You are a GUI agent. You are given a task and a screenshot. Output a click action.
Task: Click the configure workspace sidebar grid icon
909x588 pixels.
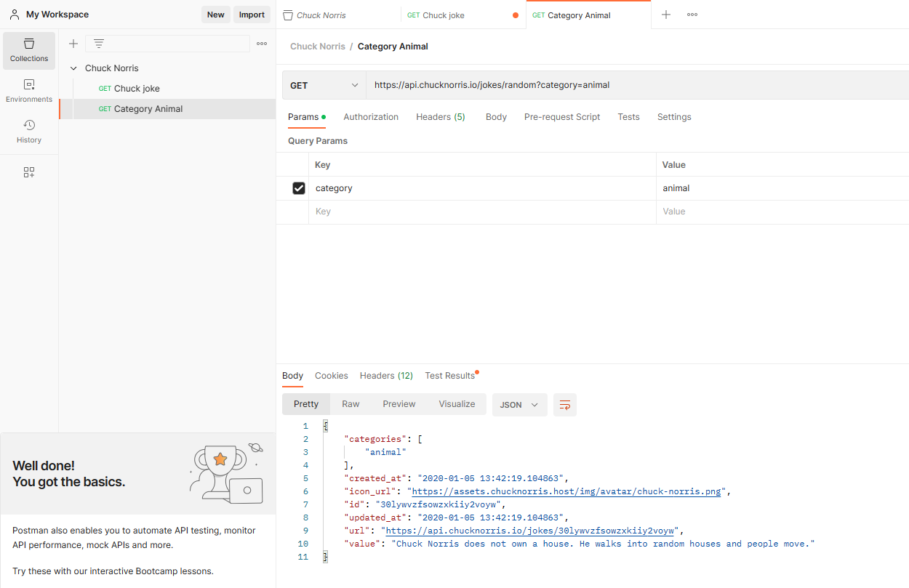point(29,172)
